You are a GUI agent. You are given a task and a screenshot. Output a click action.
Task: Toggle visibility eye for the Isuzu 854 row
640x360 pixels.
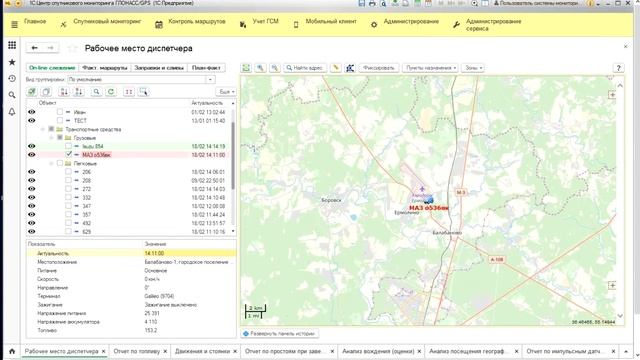[x=31, y=146]
